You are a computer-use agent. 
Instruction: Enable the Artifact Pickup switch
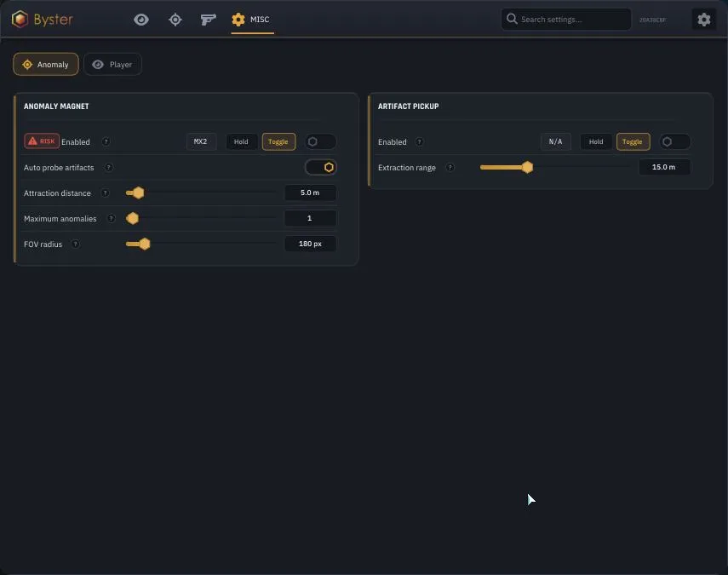(x=674, y=141)
